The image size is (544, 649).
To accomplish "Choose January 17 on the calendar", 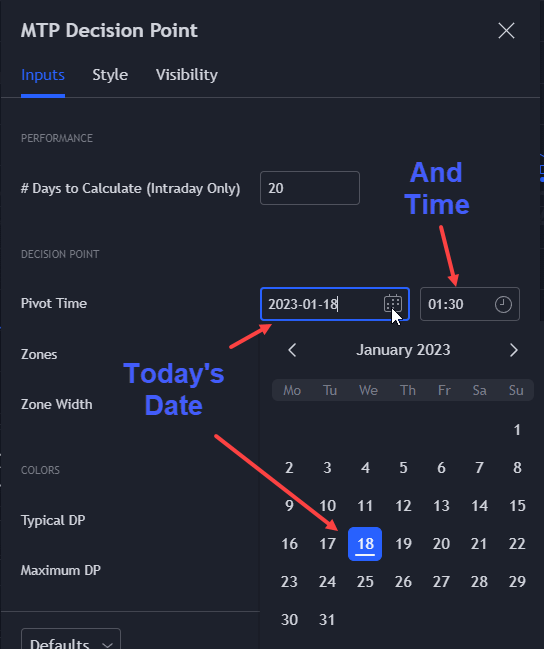I will tap(327, 544).
